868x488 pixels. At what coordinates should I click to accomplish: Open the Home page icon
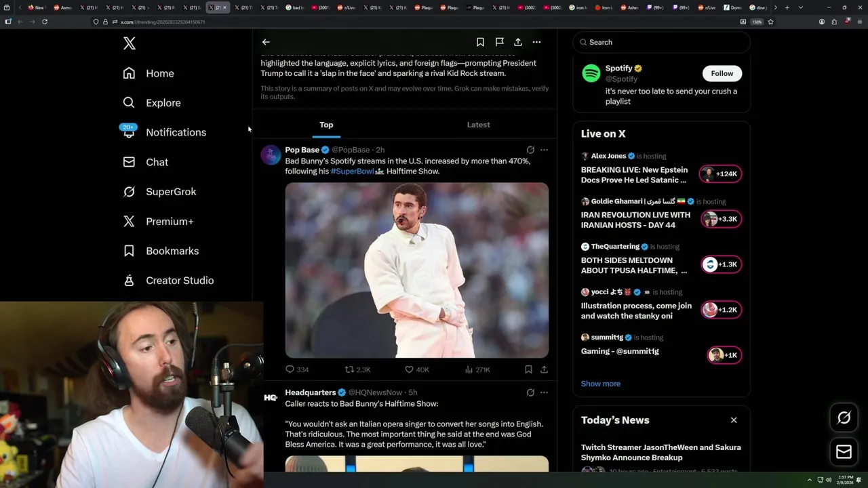click(x=129, y=73)
